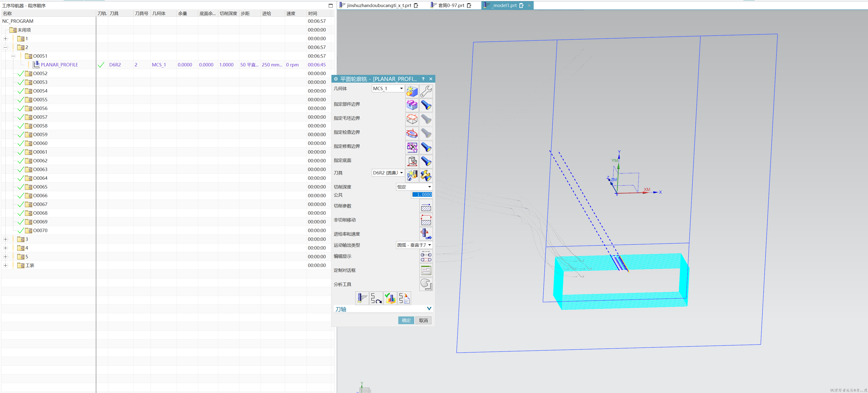Image resolution: width=868 pixels, height=393 pixels.
Task: Display trim boundaries with flashlight icon
Action: tap(426, 148)
